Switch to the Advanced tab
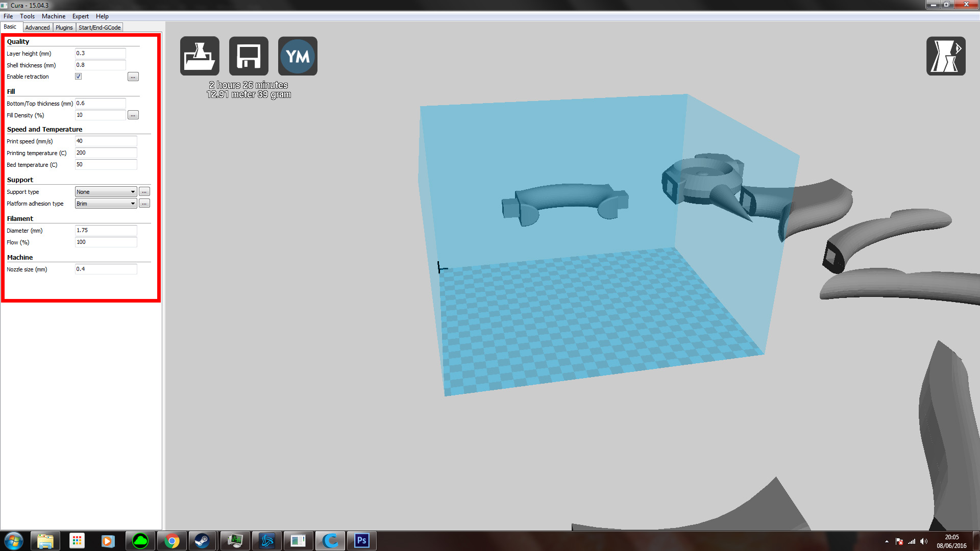 tap(37, 28)
